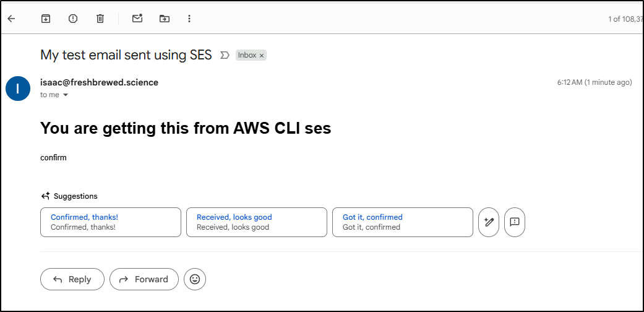
Task: Add an emoji reaction
Action: click(195, 279)
